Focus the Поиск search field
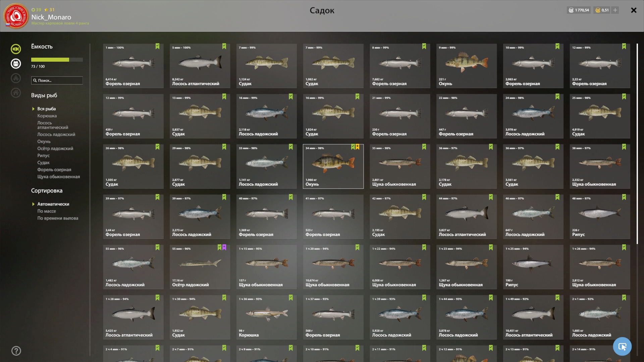 coord(57,80)
